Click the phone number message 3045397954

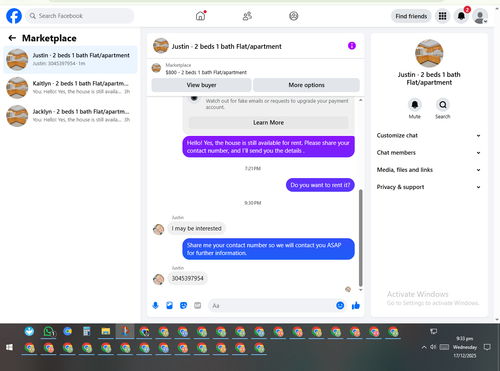click(188, 278)
